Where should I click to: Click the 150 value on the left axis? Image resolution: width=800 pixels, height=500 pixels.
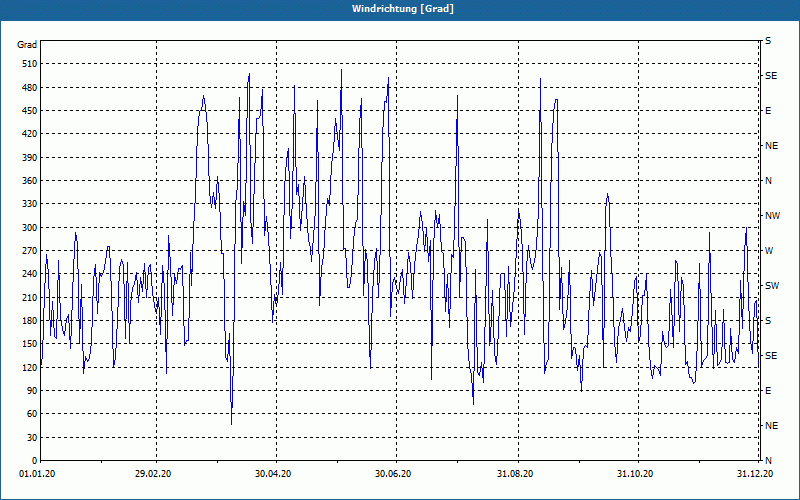(31, 344)
